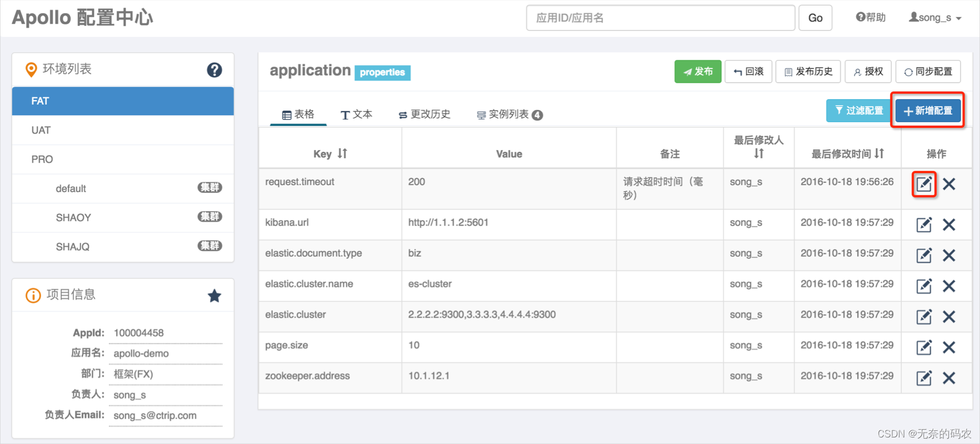
Task: Click the properties namespace label
Action: tap(382, 72)
